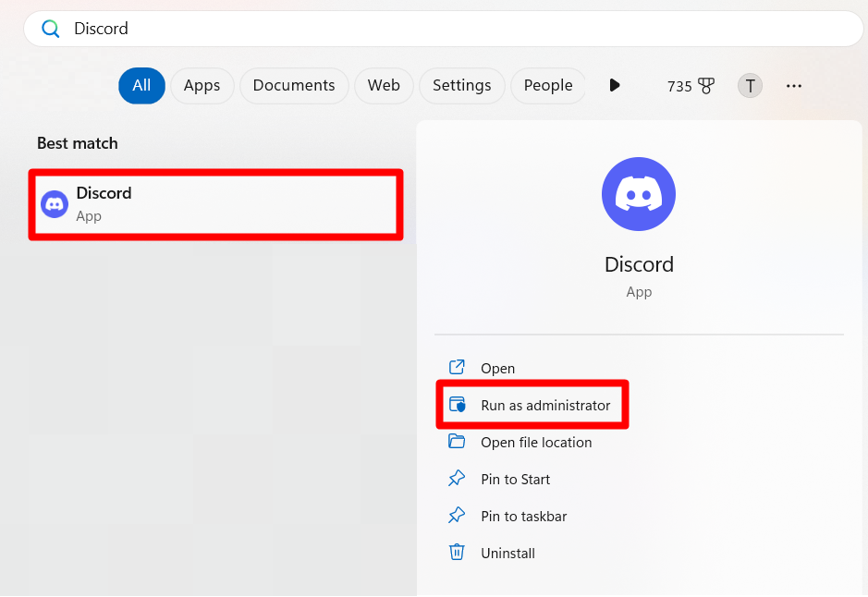Click the pin icon beside Pin to taskbar
868x597 pixels.
(x=457, y=515)
